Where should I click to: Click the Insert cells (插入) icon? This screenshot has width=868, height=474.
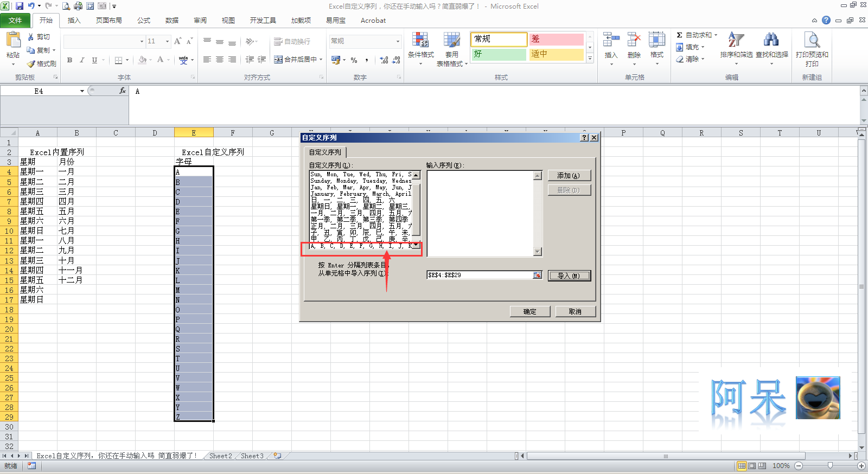[611, 40]
